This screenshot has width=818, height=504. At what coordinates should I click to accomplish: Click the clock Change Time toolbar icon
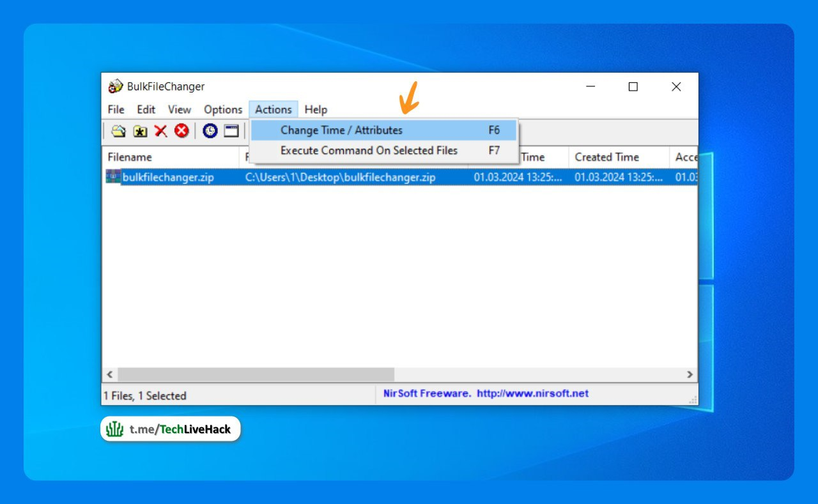tap(210, 131)
